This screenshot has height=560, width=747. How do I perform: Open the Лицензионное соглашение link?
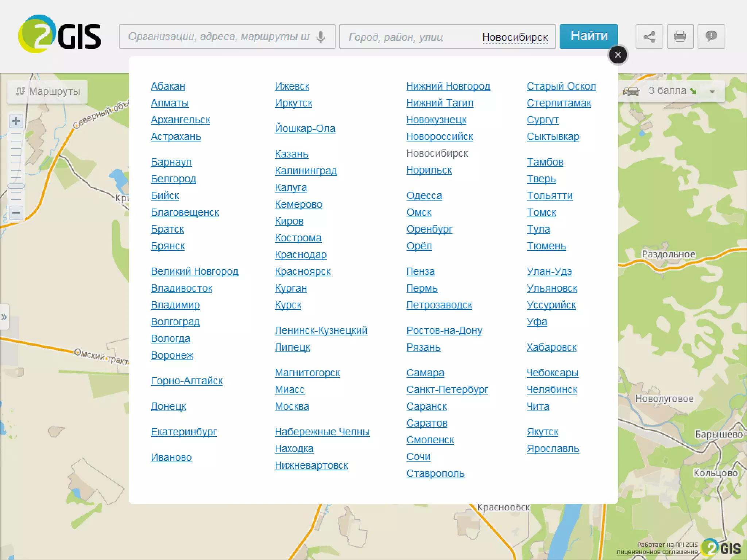point(657,552)
